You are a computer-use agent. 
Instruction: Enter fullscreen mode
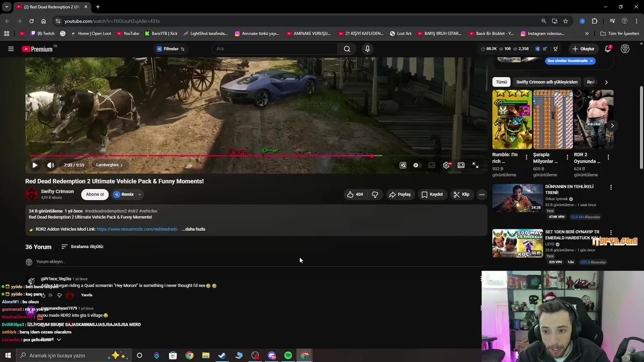click(475, 165)
